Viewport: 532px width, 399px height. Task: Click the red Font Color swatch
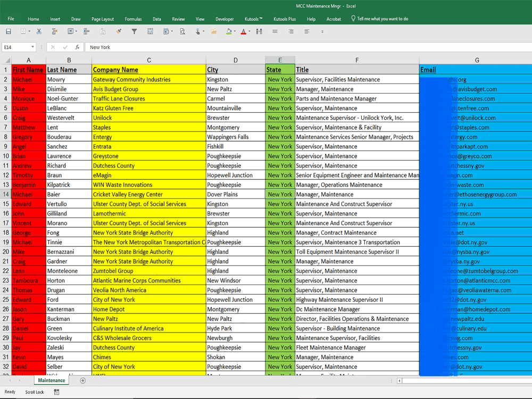[x=243, y=35]
